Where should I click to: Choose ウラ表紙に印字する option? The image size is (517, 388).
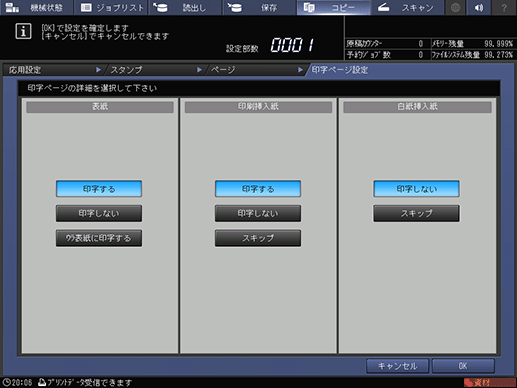point(99,238)
